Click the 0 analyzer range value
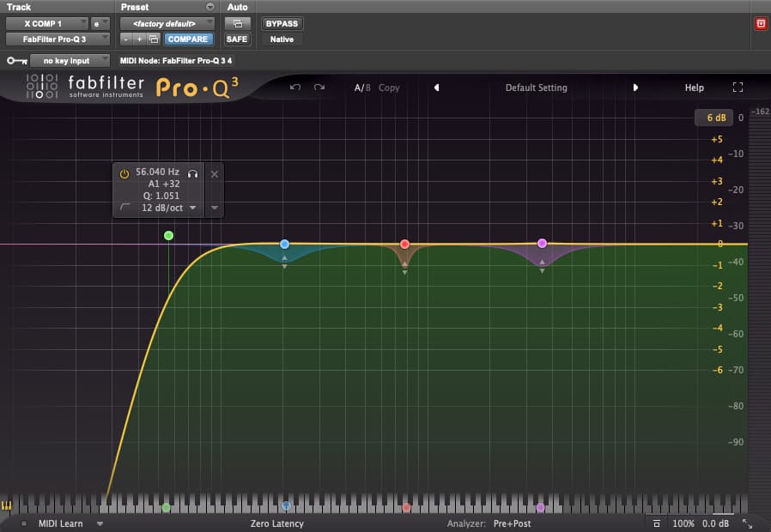771x532 pixels. [740, 118]
